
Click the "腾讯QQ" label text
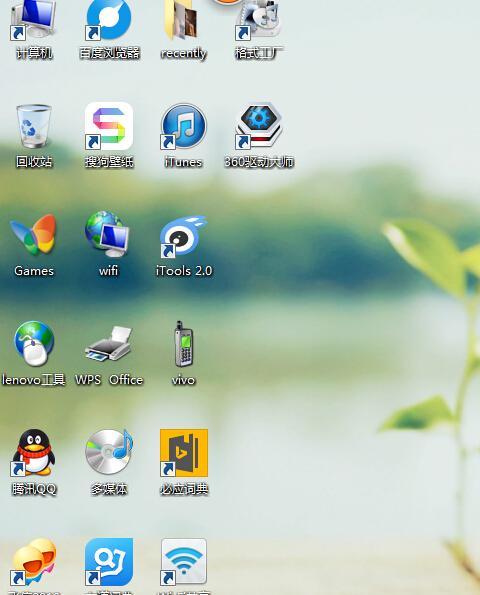coord(34,489)
